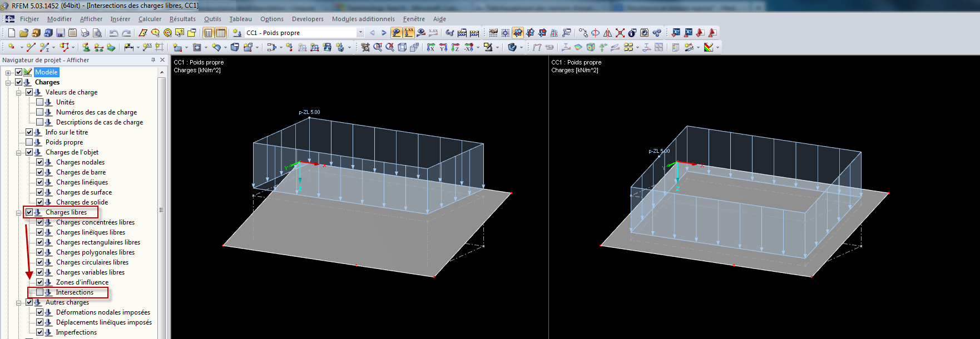This screenshot has width=980, height=339.
Task: Click the new line tool icon
Action: click(x=31, y=47)
